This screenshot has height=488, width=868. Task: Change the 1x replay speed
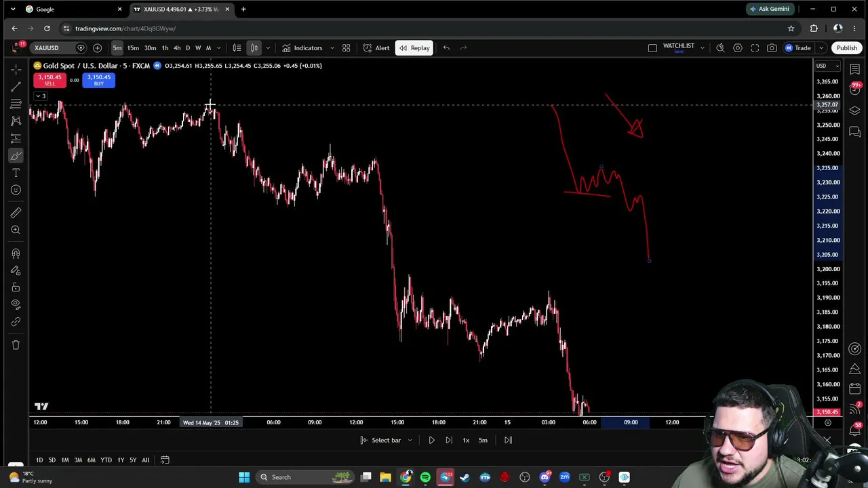466,441
